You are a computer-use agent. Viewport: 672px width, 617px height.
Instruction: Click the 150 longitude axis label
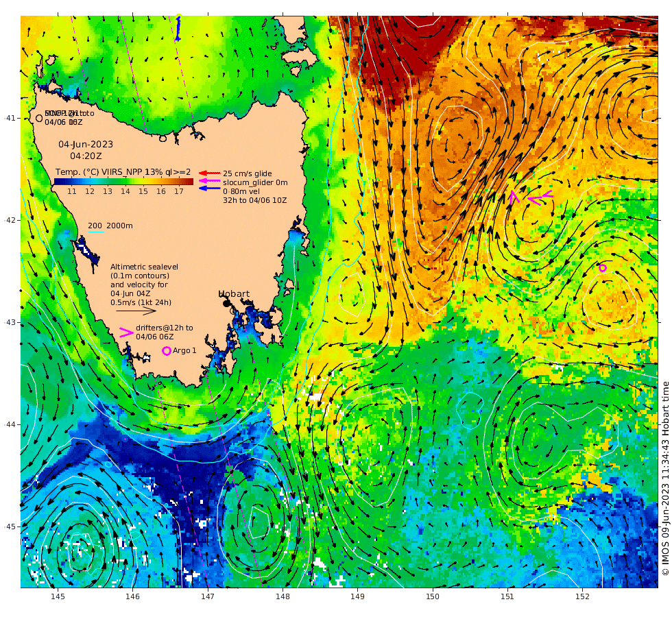tap(433, 596)
